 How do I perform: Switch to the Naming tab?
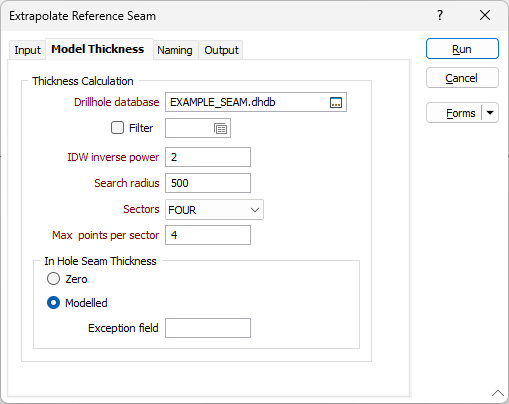(175, 50)
